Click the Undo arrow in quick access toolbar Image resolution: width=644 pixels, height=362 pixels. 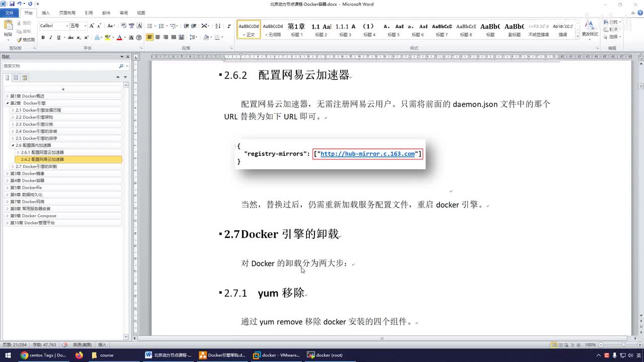[x=20, y=4]
